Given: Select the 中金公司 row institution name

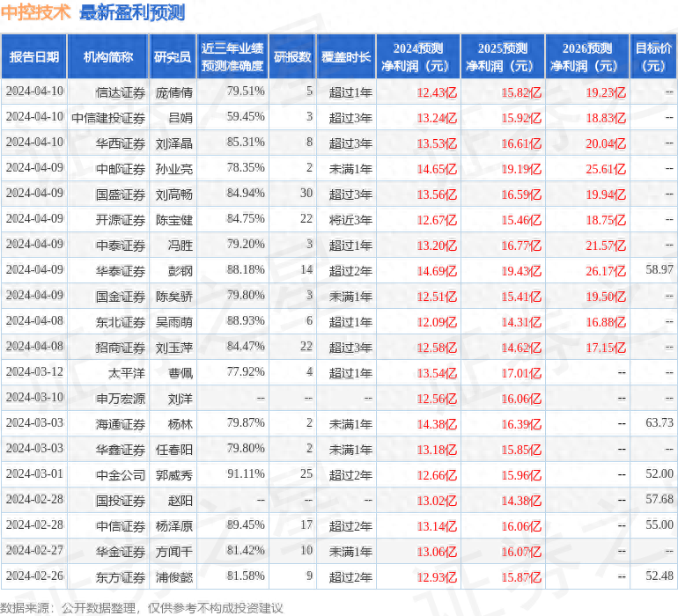Looking at the screenshot, I should [x=121, y=474].
